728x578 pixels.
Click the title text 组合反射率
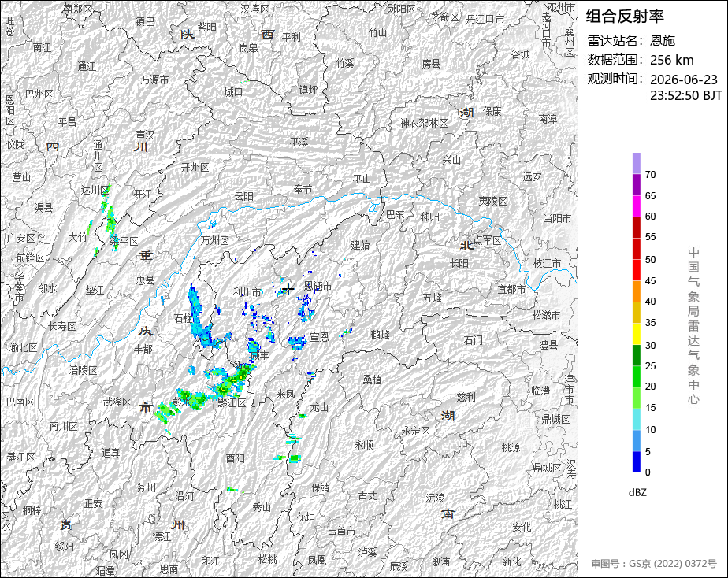[x=625, y=17]
